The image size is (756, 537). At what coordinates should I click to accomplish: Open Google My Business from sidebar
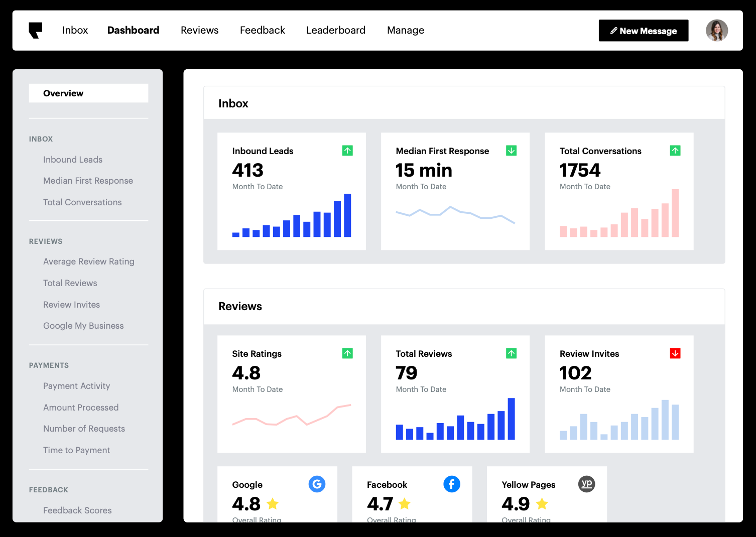click(x=83, y=325)
